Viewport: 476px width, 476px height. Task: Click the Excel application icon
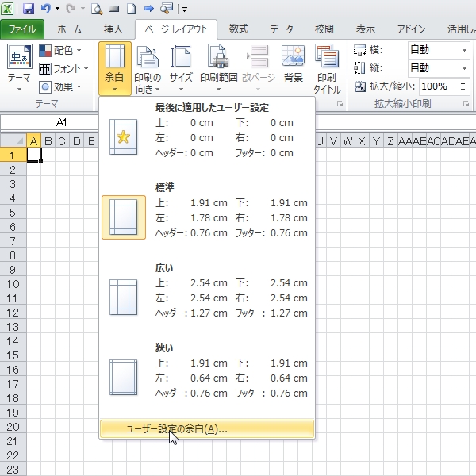(x=7, y=9)
